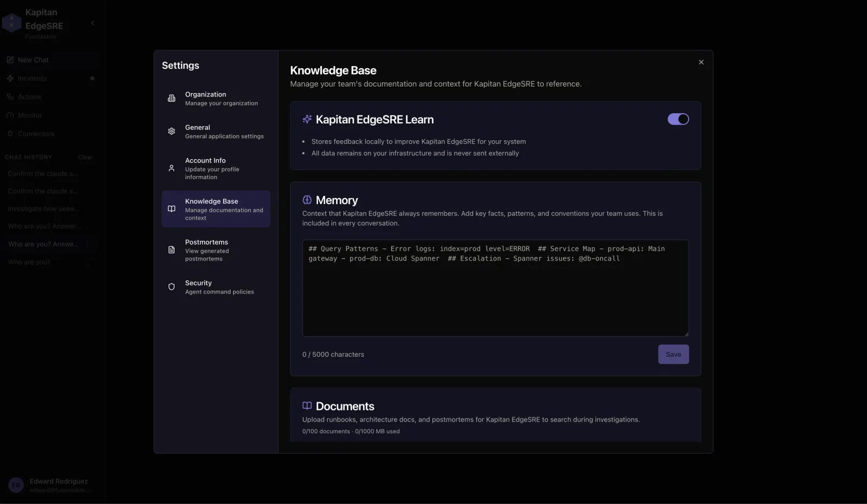This screenshot has height=504, width=867.
Task: Click the General gear icon
Action: 171,132
